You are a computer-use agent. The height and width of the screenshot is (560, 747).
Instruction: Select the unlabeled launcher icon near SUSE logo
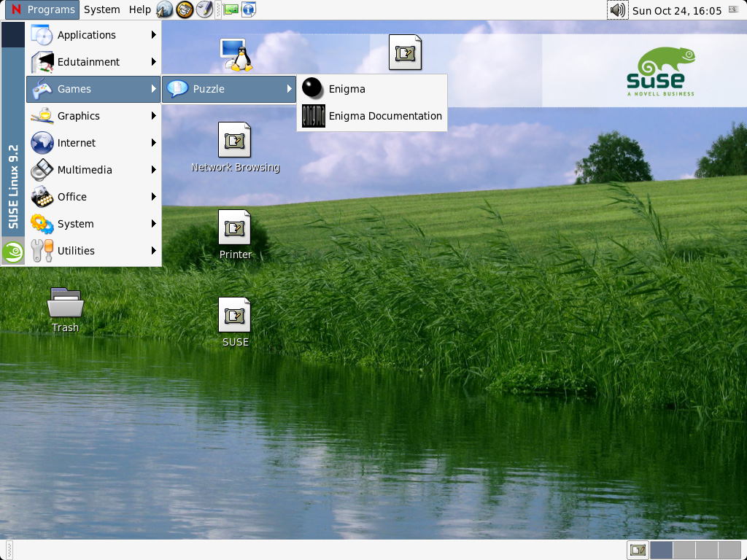[x=405, y=52]
